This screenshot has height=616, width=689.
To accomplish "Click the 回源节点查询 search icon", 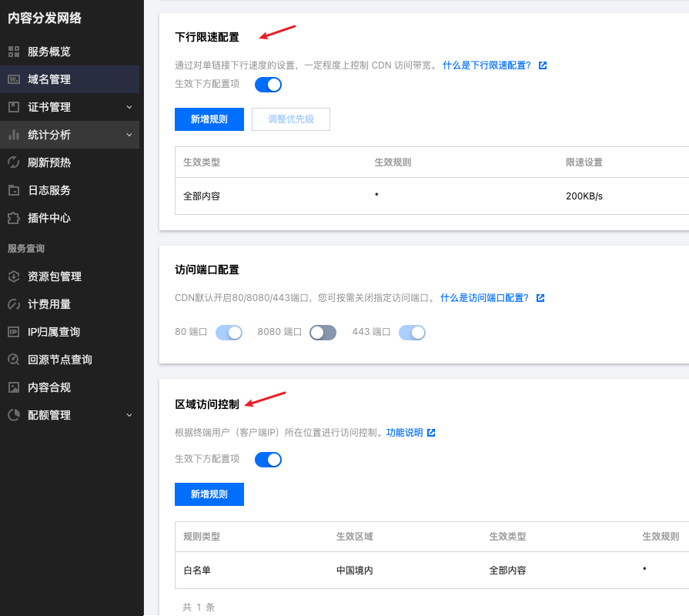I will [14, 360].
